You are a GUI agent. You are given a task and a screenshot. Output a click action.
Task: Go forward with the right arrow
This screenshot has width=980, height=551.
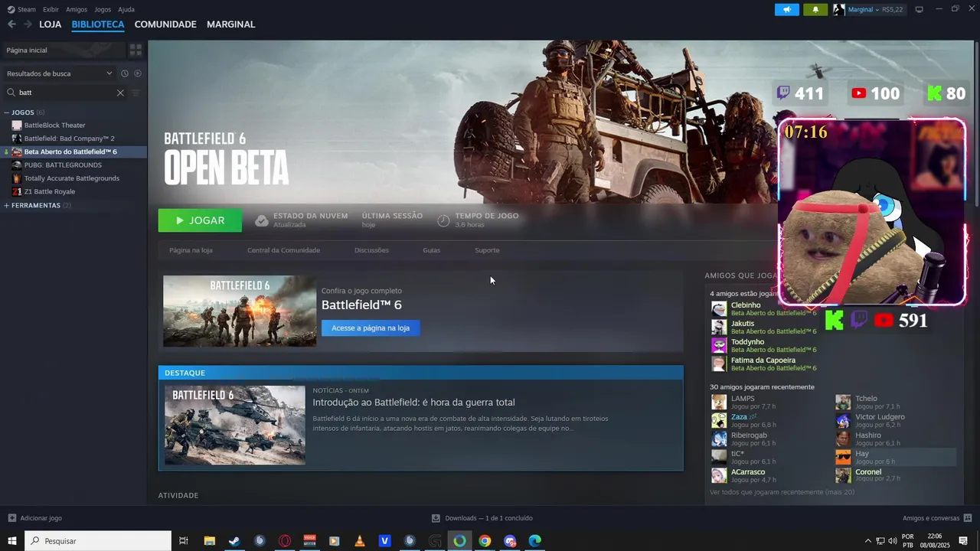pos(28,24)
